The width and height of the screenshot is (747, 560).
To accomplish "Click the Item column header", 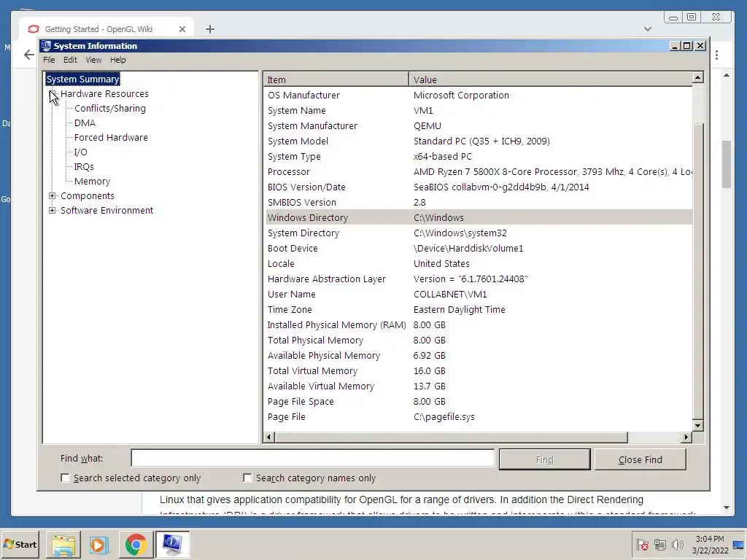I will [x=336, y=79].
